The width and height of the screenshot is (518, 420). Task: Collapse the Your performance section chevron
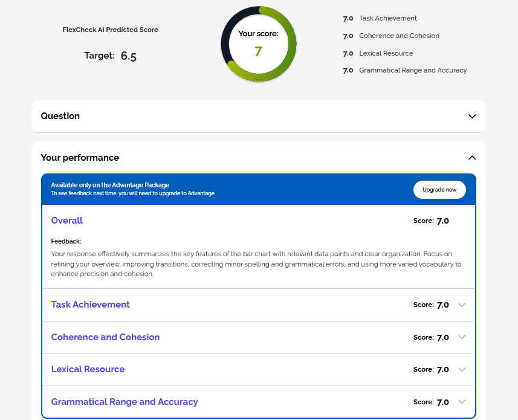[471, 158]
